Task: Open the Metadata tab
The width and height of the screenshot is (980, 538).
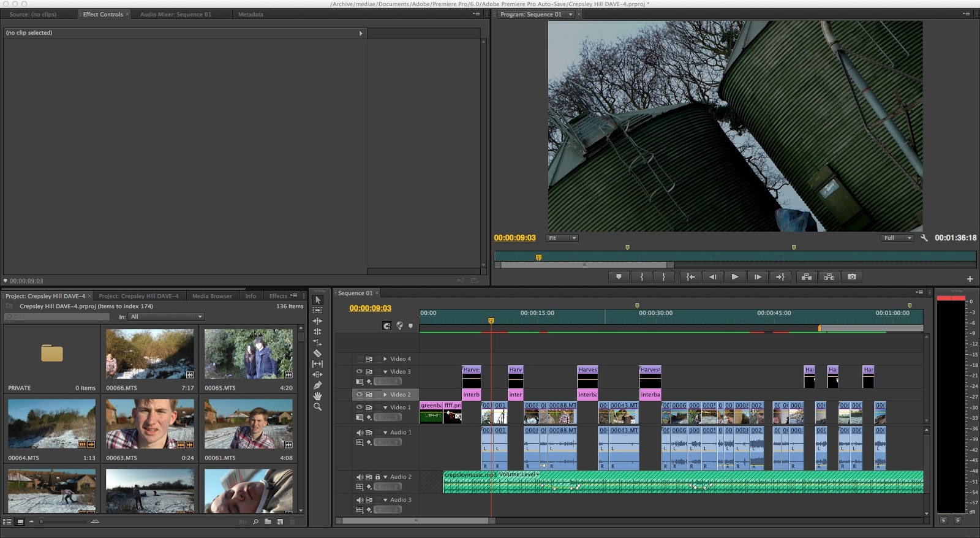Action: (251, 14)
